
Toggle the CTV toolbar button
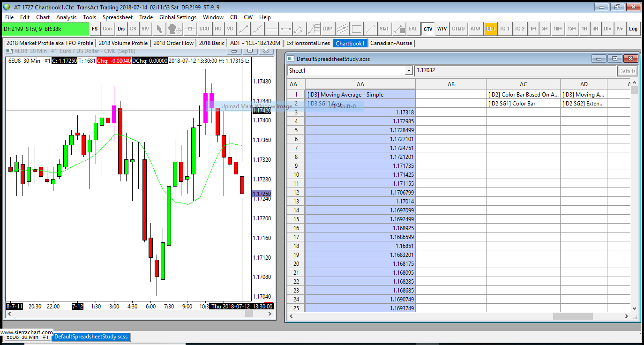pos(428,29)
